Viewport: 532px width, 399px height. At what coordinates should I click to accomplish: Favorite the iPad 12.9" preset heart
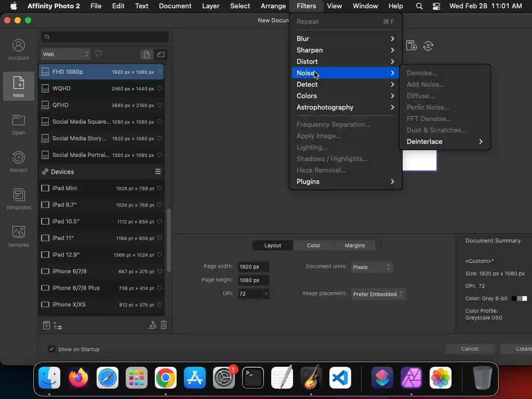point(159,255)
